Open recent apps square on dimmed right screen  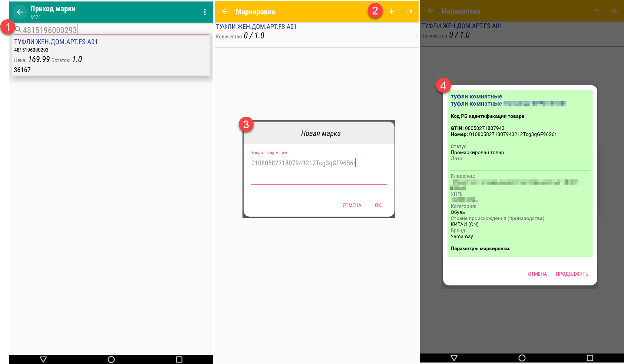[x=590, y=358]
